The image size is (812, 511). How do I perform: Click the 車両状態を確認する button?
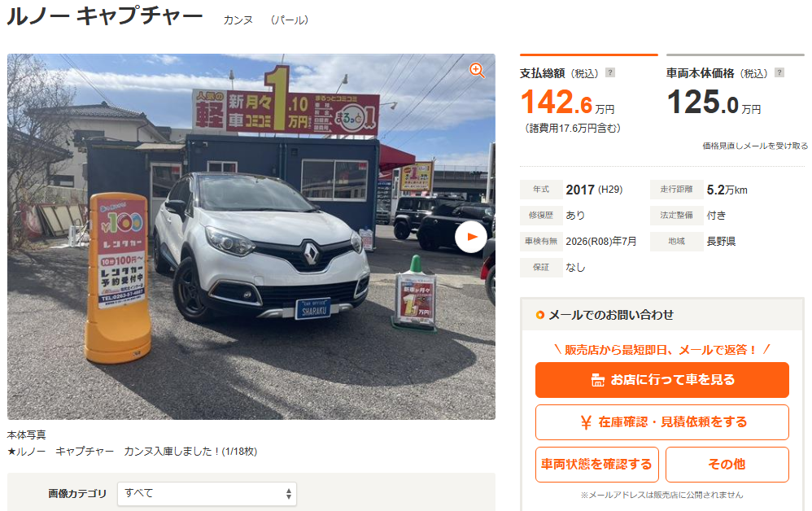click(597, 465)
